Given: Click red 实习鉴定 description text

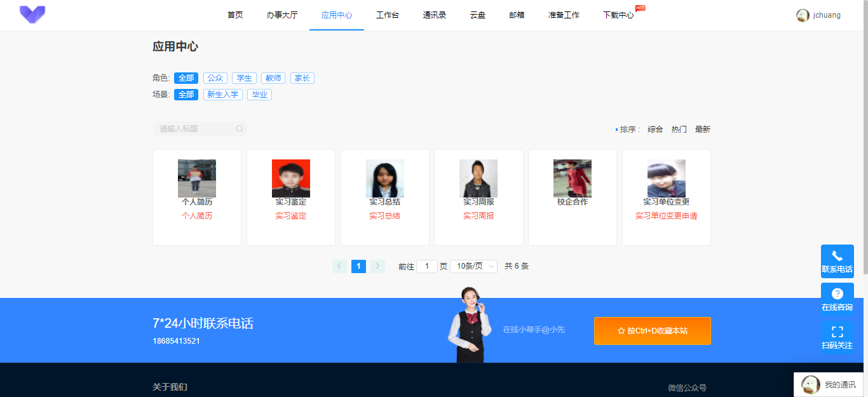Looking at the screenshot, I should point(291,216).
